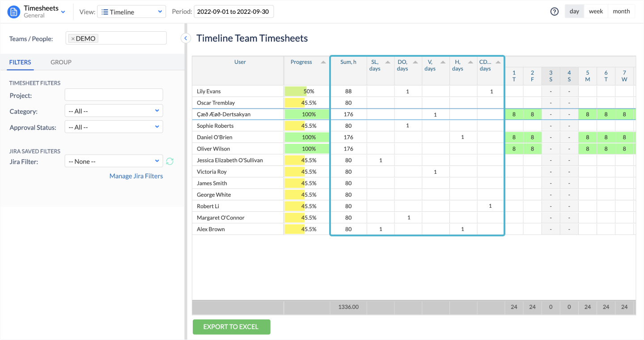Open the View Timeline dropdown
Viewport: 644px width, 340px height.
(x=131, y=12)
